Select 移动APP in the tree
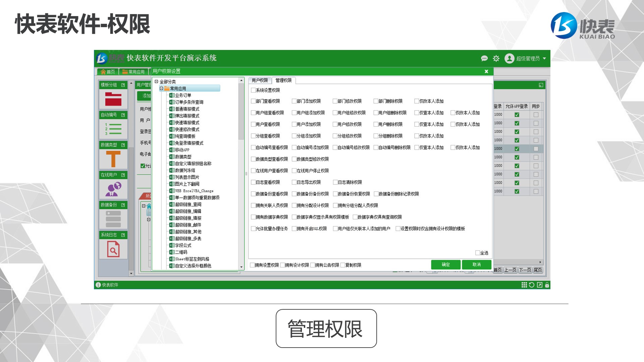 click(182, 150)
